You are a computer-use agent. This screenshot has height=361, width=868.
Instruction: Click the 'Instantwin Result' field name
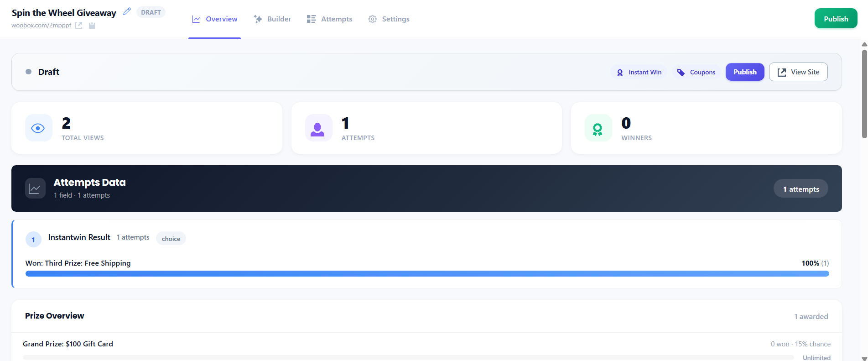click(x=79, y=237)
